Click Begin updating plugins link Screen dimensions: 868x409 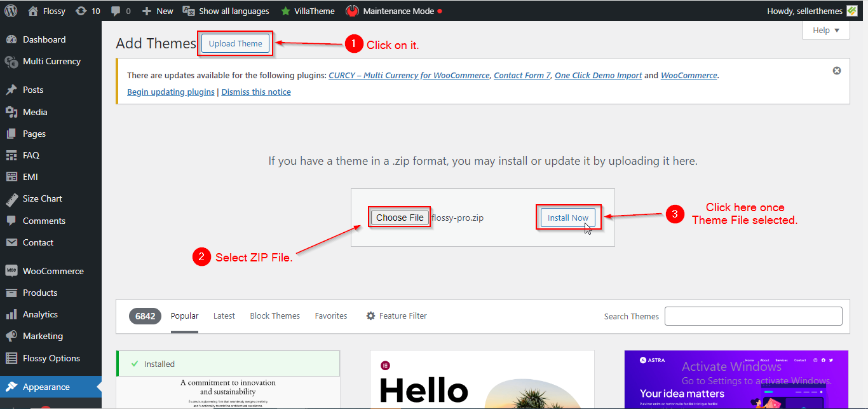coord(171,92)
